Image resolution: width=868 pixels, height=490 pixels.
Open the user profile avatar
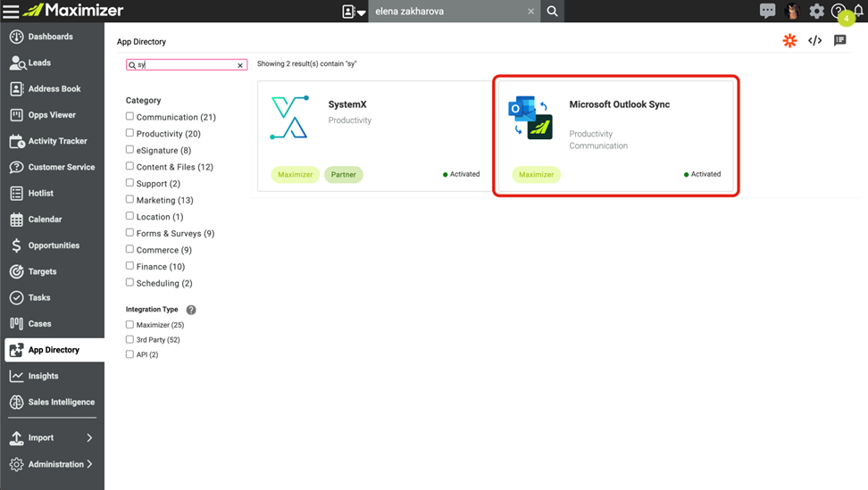pos(792,11)
